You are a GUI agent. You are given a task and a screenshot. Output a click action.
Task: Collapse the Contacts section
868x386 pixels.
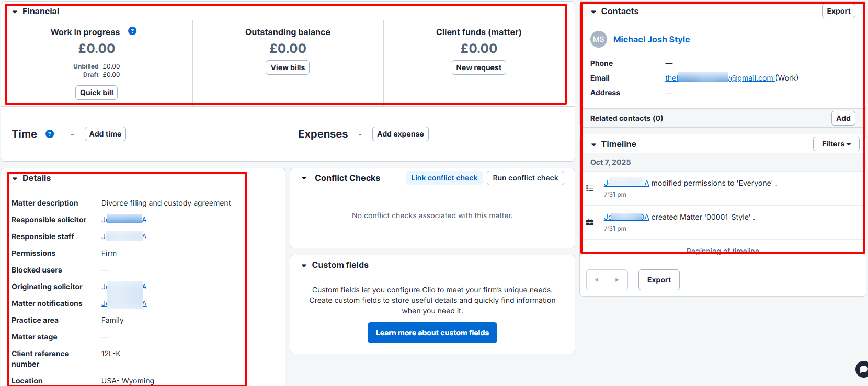click(x=593, y=12)
